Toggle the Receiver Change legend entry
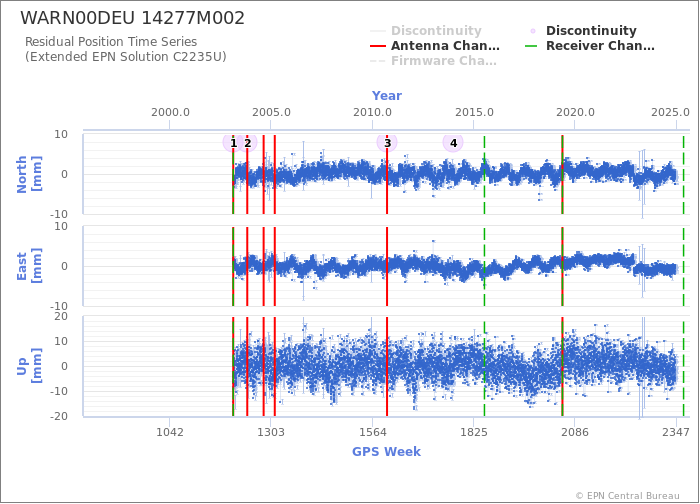 (590, 46)
